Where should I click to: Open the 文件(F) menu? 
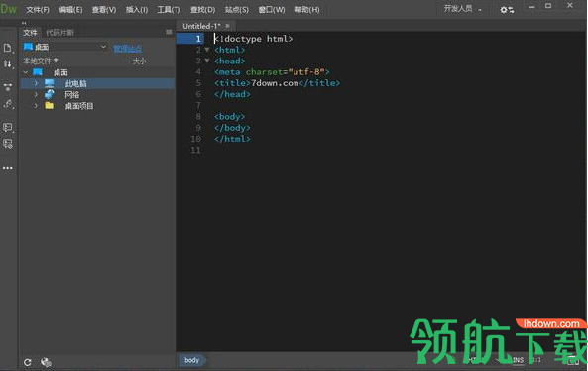[x=38, y=9]
